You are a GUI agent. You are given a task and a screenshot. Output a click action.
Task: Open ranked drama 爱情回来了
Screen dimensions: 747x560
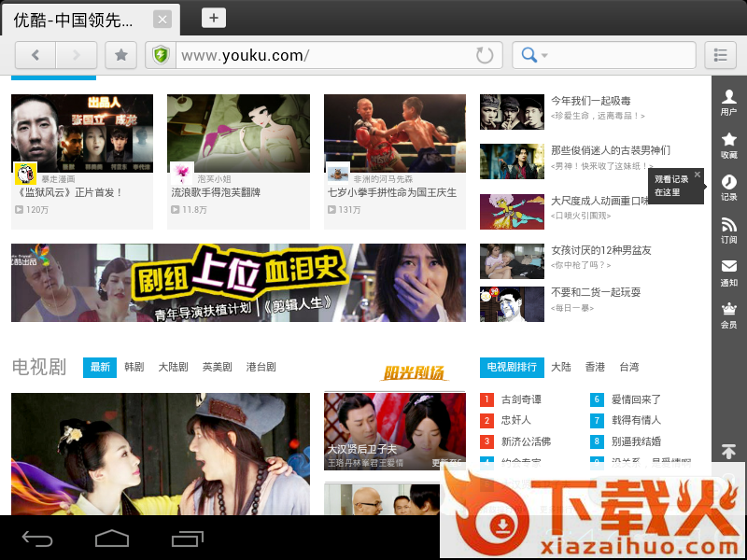(636, 399)
